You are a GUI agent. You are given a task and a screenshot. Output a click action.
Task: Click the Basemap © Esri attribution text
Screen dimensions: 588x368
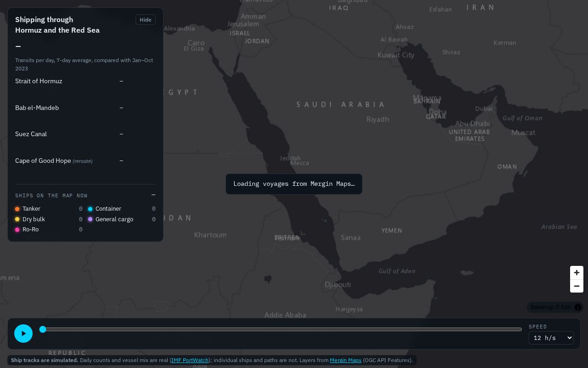click(551, 307)
